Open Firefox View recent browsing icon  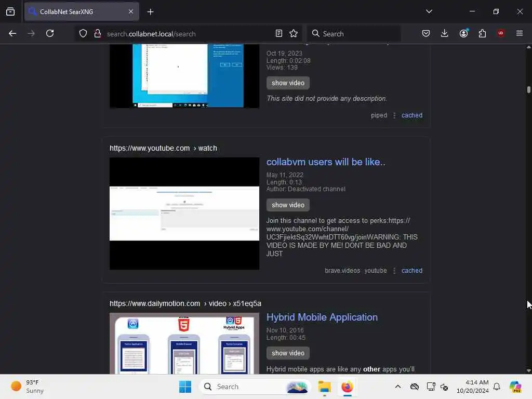(x=10, y=11)
